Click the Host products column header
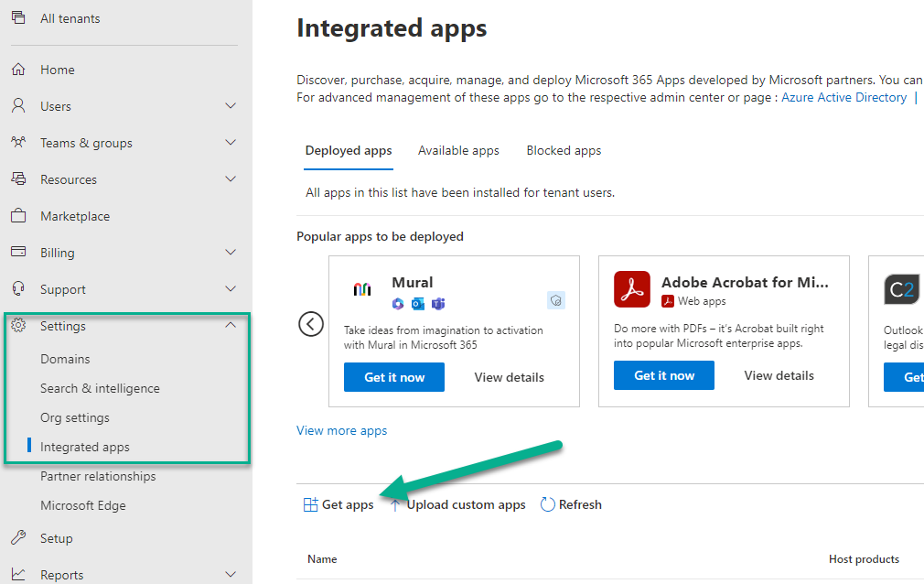The image size is (924, 584). [864, 559]
